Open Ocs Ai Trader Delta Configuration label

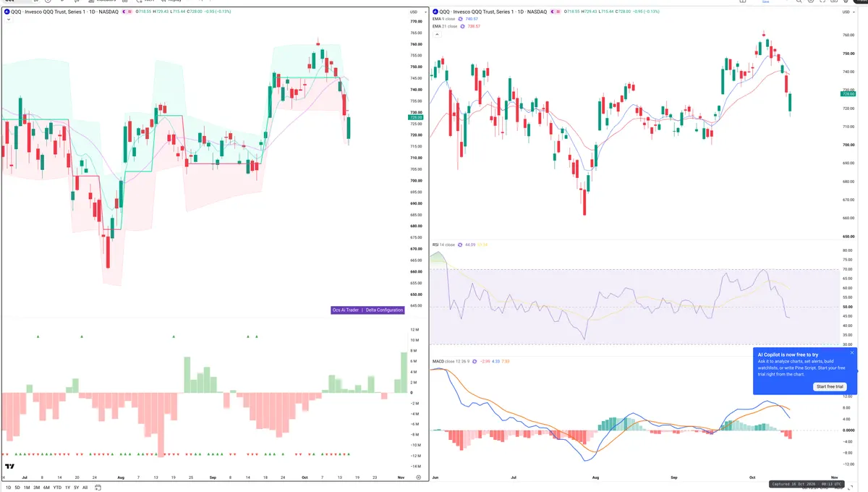[x=367, y=310]
